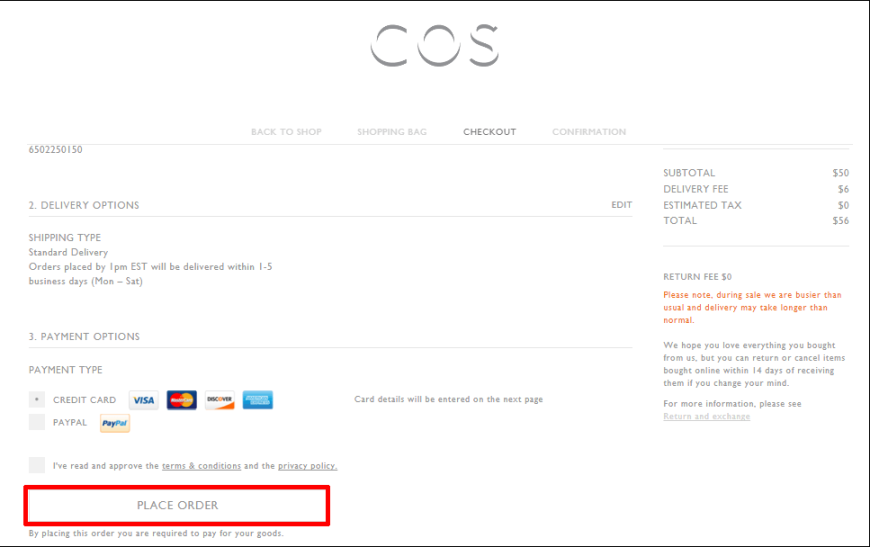
Task: Click the RETURN FEE $0 text
Action: point(697,277)
